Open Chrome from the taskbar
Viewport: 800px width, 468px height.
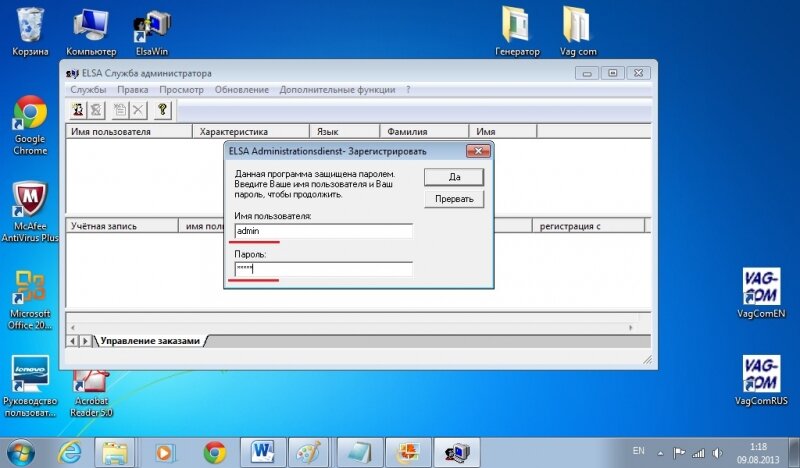point(215,452)
